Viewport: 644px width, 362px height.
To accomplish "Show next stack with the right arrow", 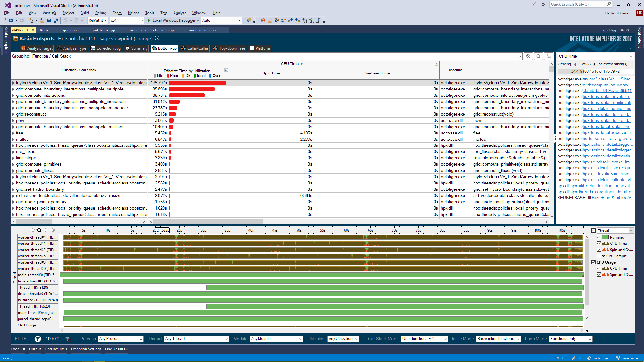I will [594, 64].
